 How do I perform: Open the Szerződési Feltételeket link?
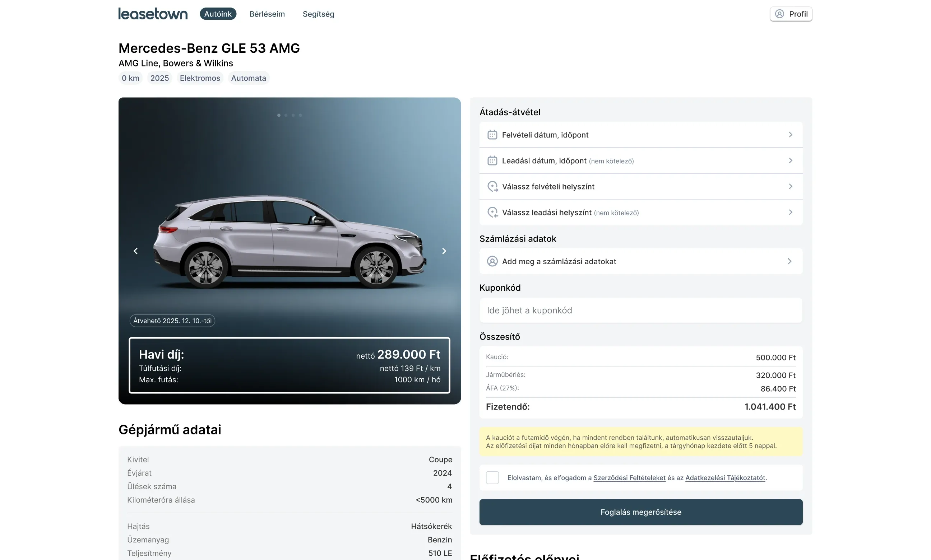pos(629,478)
